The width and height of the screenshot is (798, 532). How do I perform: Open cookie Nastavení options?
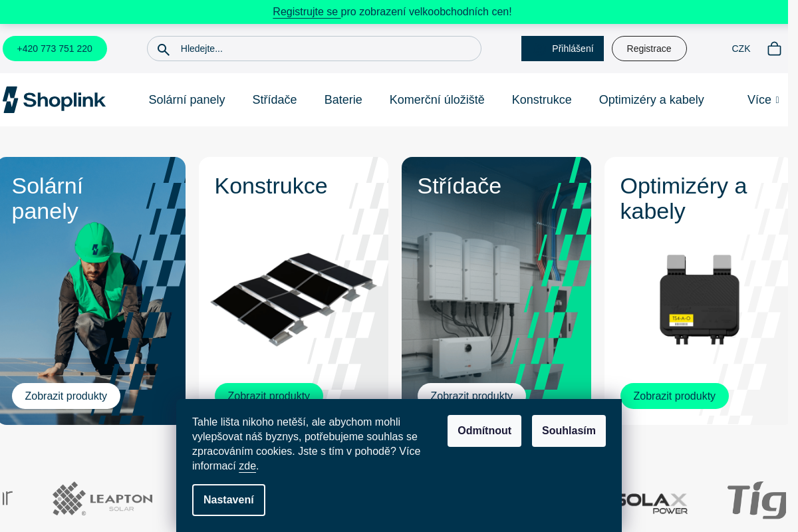(229, 499)
